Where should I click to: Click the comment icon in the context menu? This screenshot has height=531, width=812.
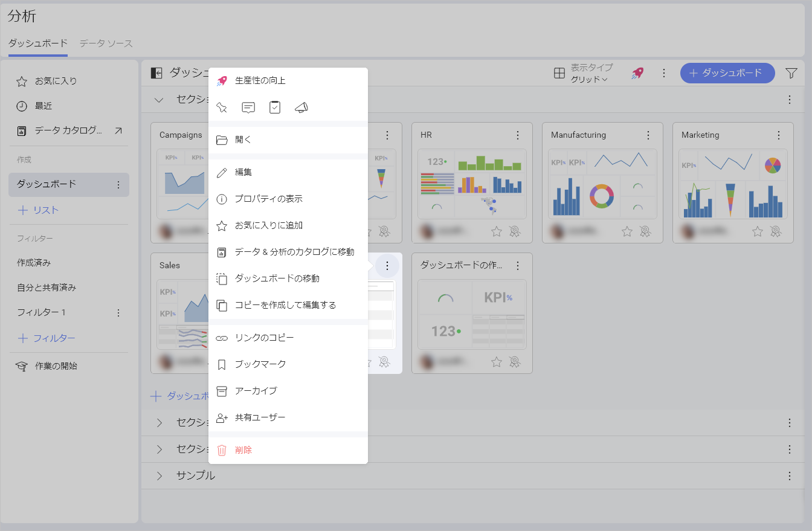click(248, 108)
